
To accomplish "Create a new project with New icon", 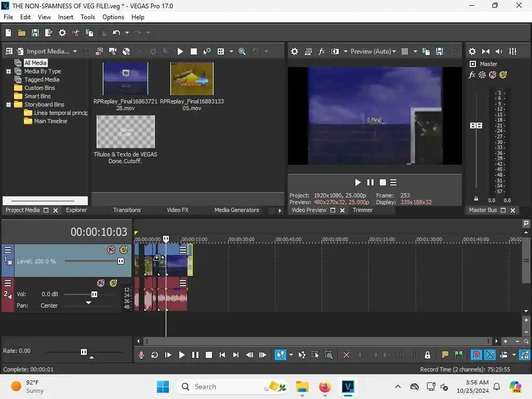I will (x=8, y=33).
